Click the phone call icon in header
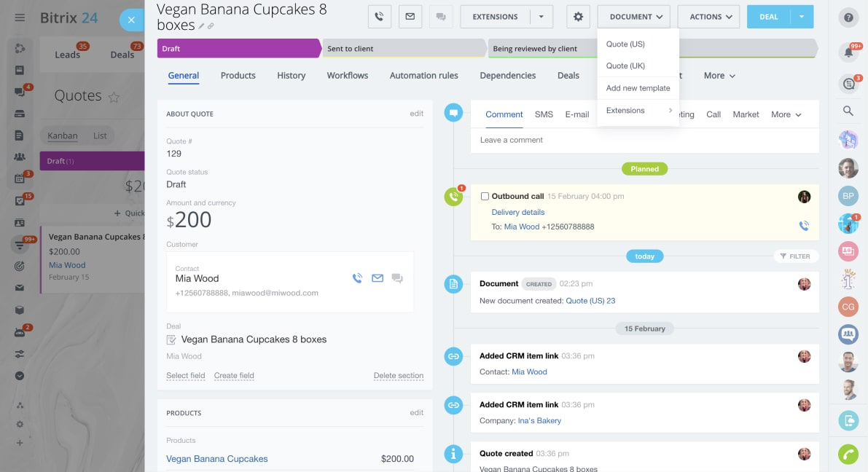The image size is (868, 472). (380, 17)
